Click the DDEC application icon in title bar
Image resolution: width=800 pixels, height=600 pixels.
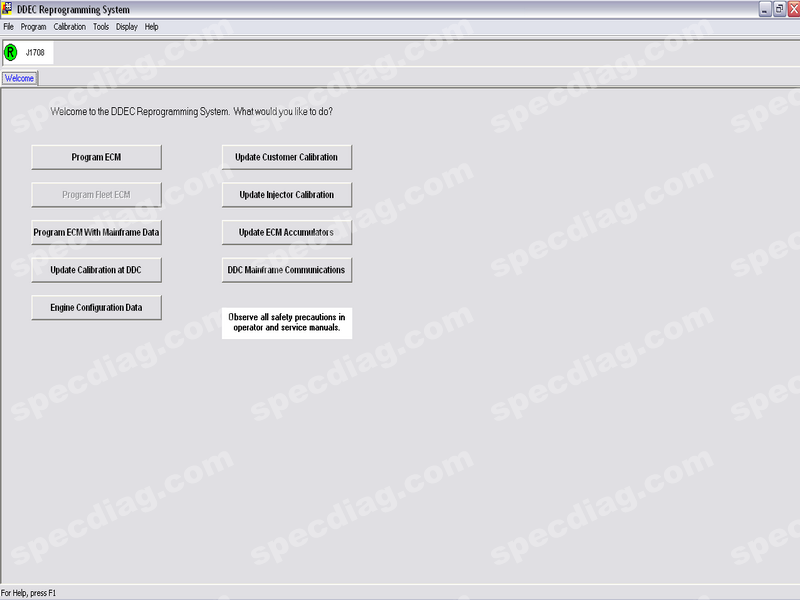[x=8, y=9]
